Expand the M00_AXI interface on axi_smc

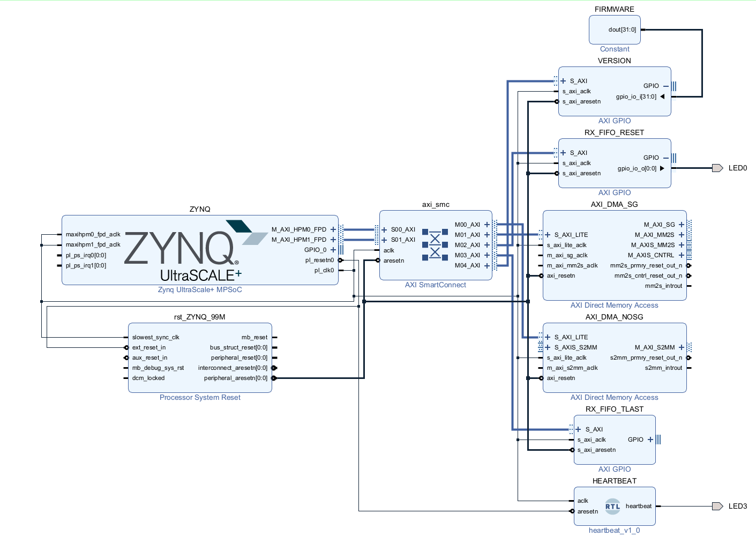[487, 225]
